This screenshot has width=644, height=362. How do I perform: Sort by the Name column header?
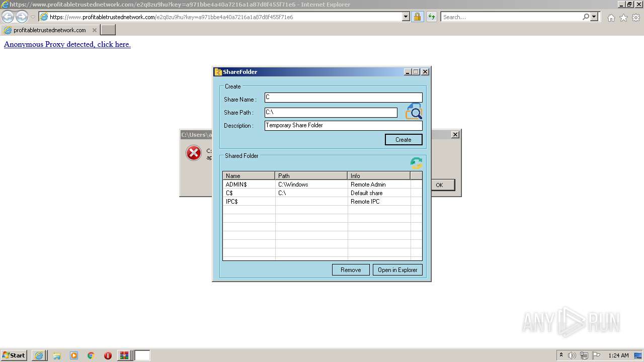pyautogui.click(x=249, y=176)
